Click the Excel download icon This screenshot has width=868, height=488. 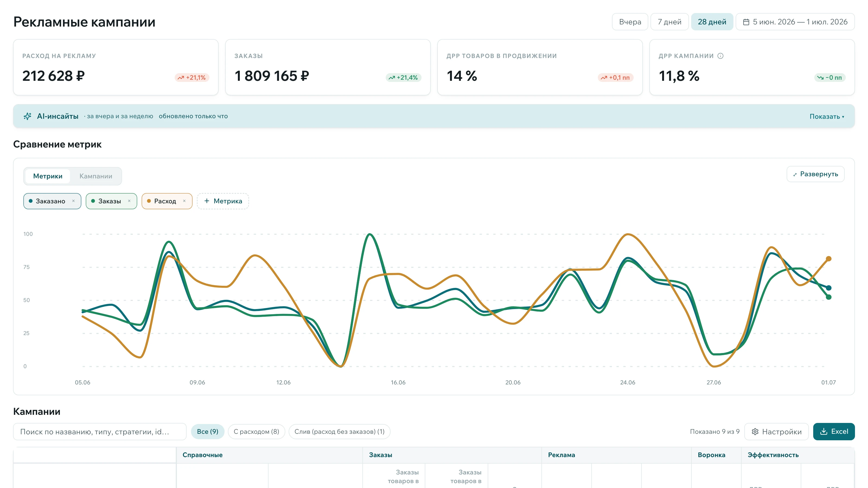824,431
